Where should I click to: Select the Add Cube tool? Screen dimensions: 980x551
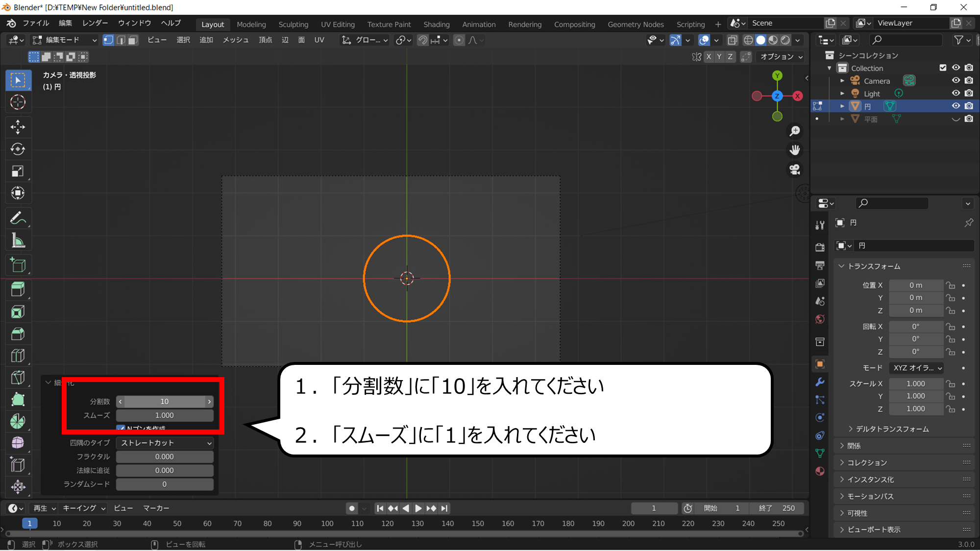(x=18, y=265)
